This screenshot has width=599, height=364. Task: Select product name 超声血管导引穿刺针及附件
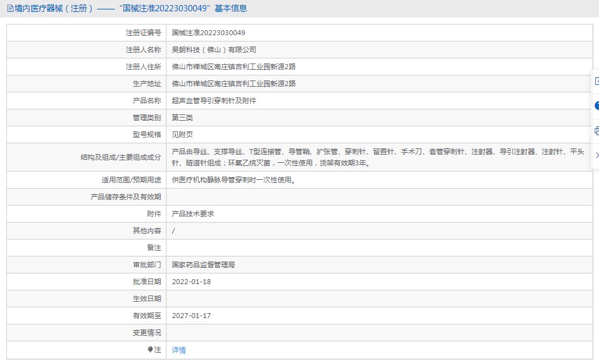pos(214,101)
